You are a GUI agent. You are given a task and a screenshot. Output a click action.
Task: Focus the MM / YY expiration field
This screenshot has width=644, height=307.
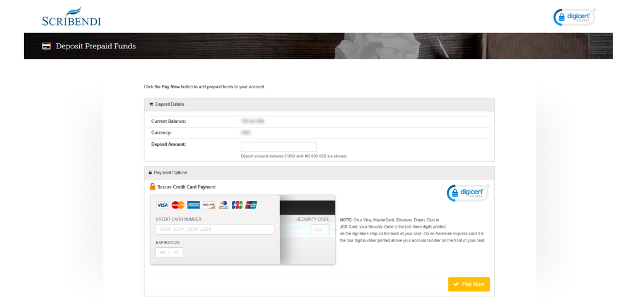pos(169,253)
